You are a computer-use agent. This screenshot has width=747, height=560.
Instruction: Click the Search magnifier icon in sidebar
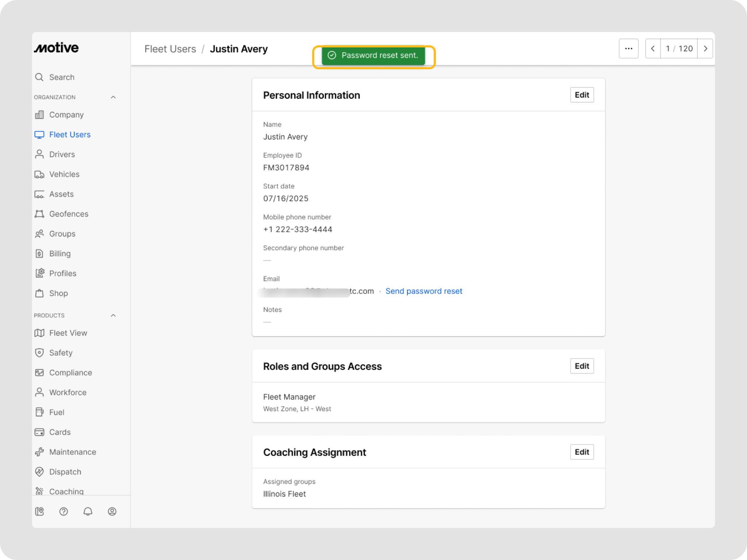(x=39, y=77)
